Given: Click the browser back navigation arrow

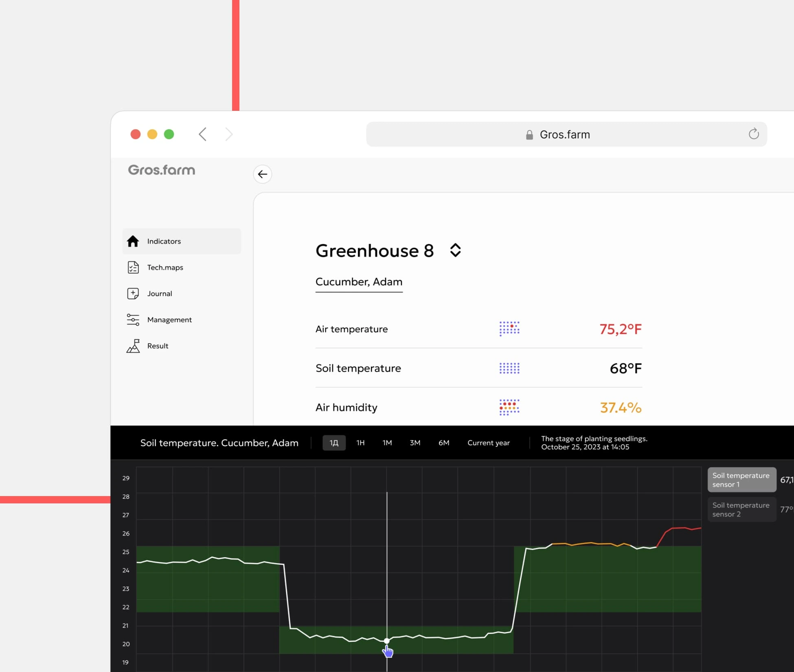Looking at the screenshot, I should point(204,134).
